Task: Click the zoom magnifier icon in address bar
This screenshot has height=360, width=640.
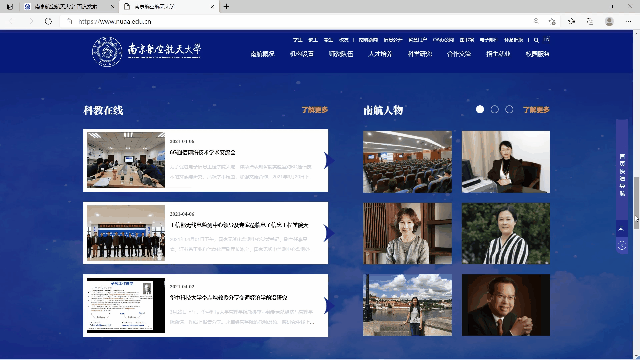Action: point(536,21)
